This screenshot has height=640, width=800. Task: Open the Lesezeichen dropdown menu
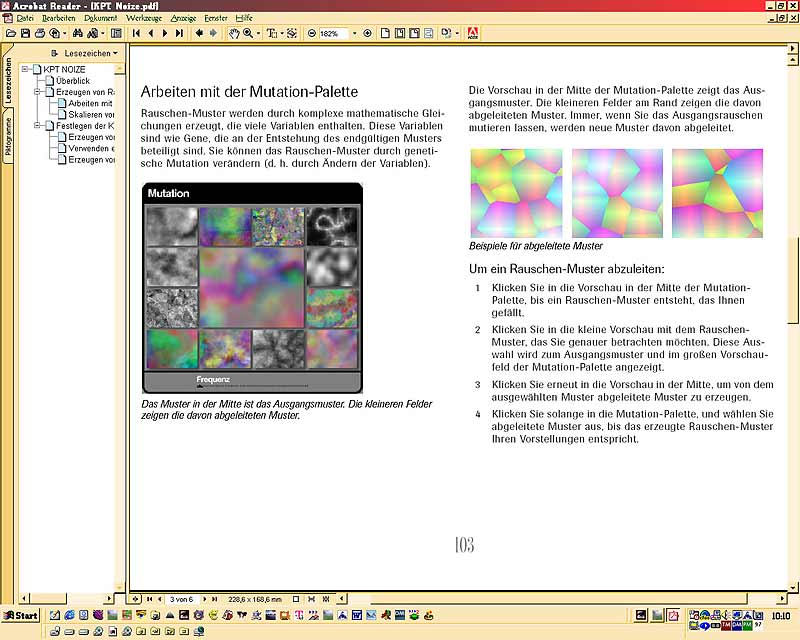click(90, 53)
